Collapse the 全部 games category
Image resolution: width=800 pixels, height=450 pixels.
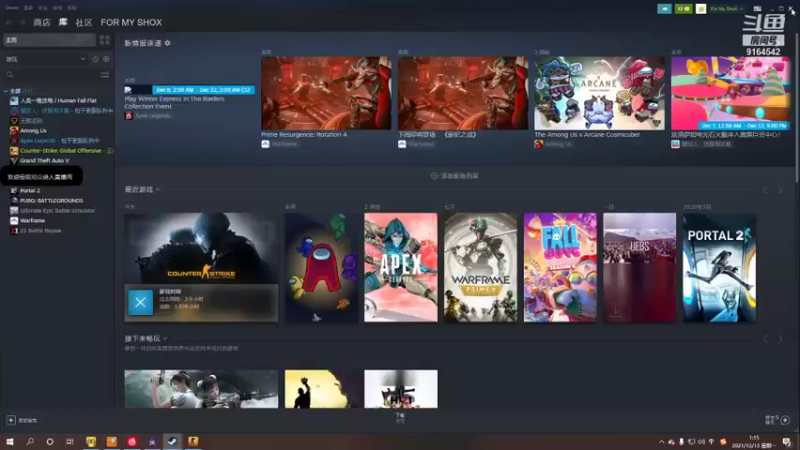tap(6, 91)
